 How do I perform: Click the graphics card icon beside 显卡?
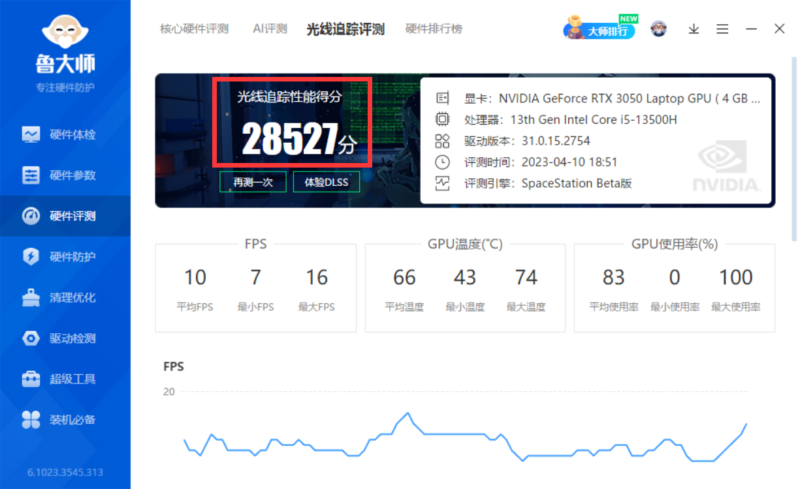pyautogui.click(x=442, y=98)
